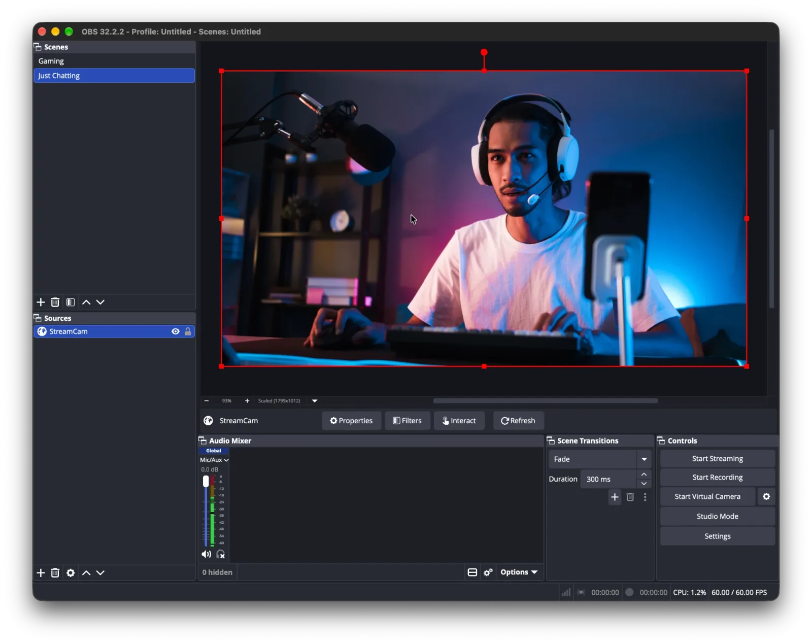Image resolution: width=812 pixels, height=644 pixels.
Task: Click the Properties button
Action: (x=351, y=421)
